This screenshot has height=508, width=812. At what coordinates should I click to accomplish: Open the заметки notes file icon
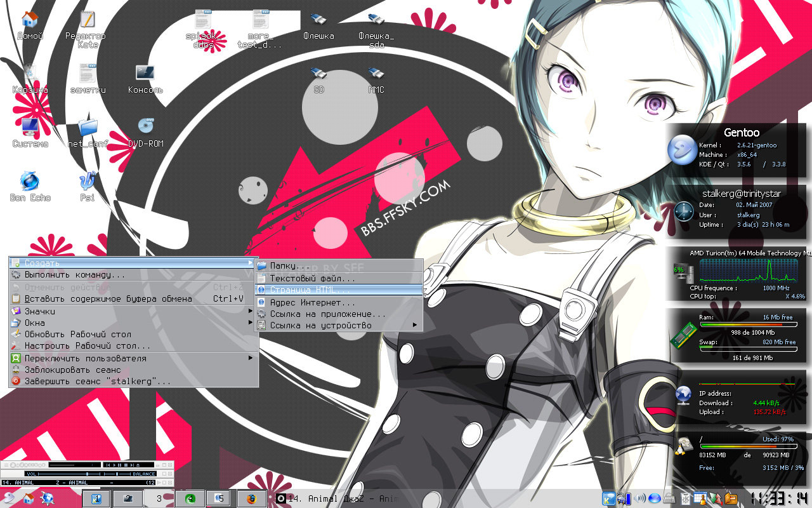[88, 79]
